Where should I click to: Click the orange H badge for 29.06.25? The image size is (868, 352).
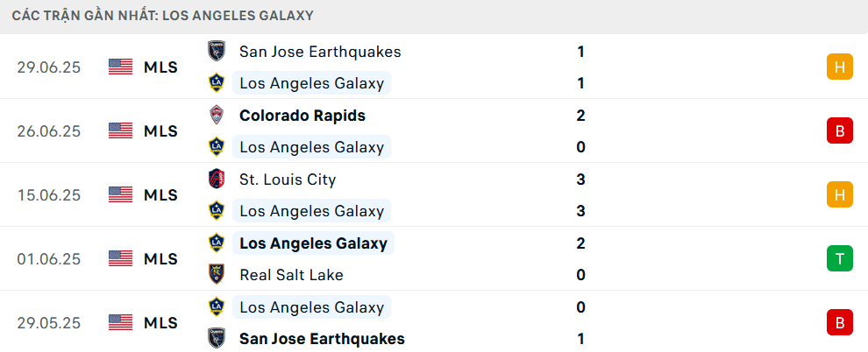pyautogui.click(x=839, y=67)
